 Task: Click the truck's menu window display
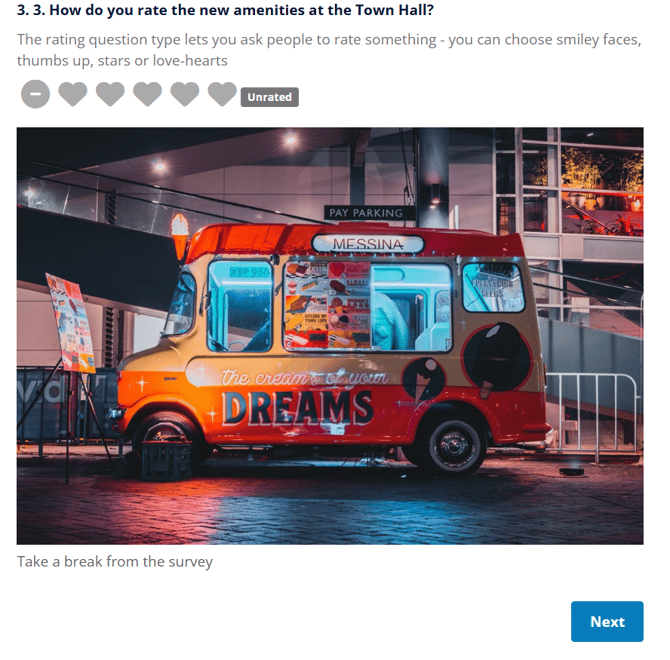point(327,306)
